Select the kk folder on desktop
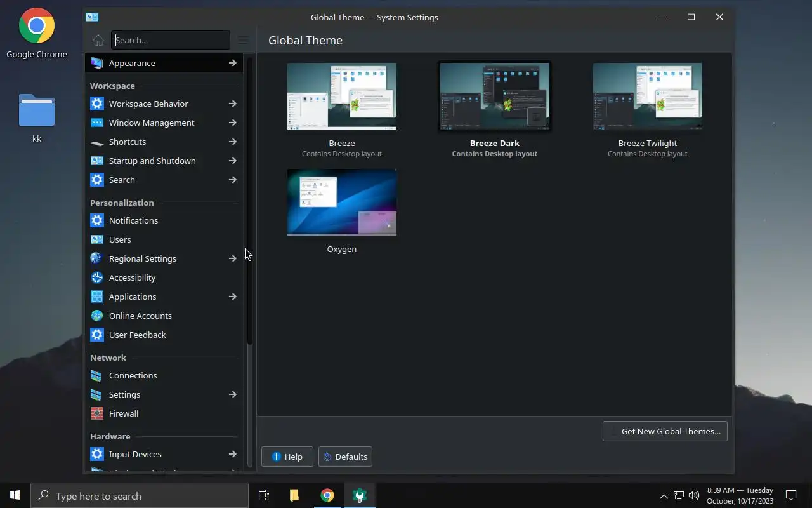The height and width of the screenshot is (508, 812). tap(36, 118)
